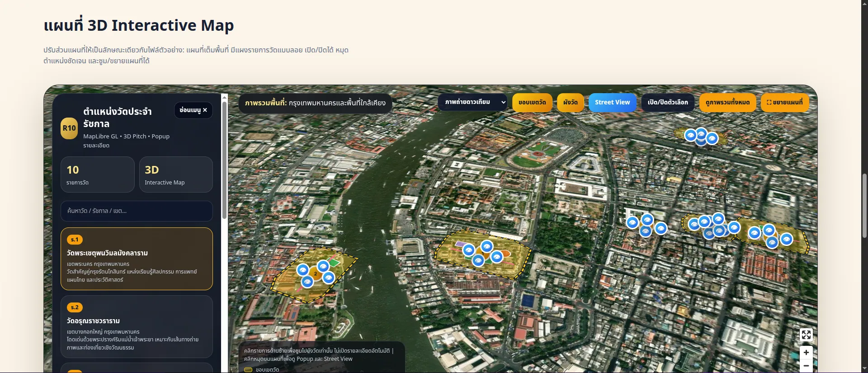Expand the map with ขยายแผนที่ button
The width and height of the screenshot is (868, 373).
785,103
